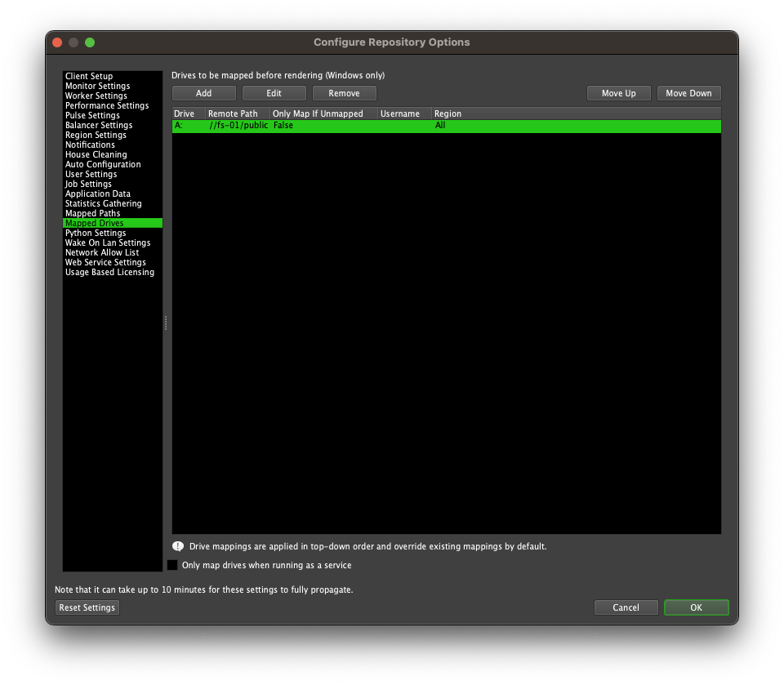Click the A: drive letter cell
Viewport: 784px width, 685px height.
coord(189,126)
